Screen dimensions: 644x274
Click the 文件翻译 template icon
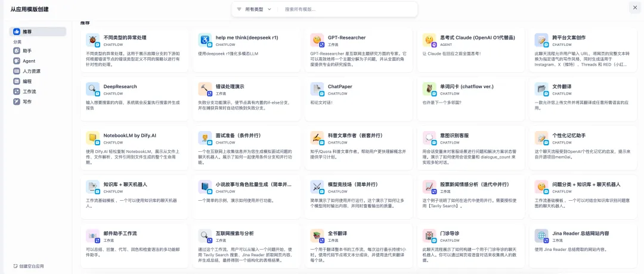541,89
